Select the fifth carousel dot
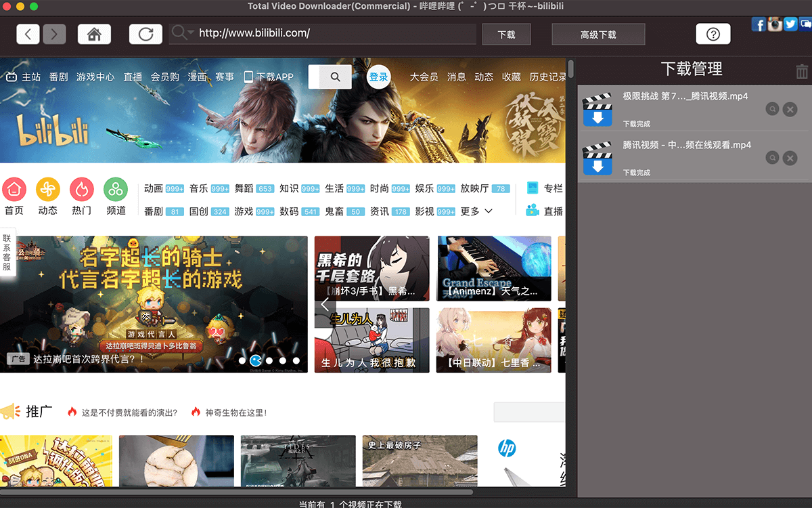This screenshot has width=812, height=508. 296,361
